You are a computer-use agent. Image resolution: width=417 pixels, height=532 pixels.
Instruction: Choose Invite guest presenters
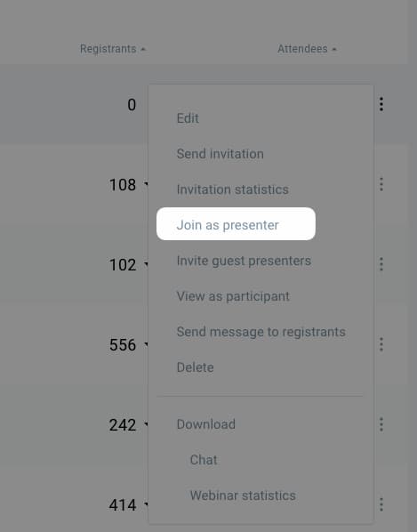tap(244, 261)
